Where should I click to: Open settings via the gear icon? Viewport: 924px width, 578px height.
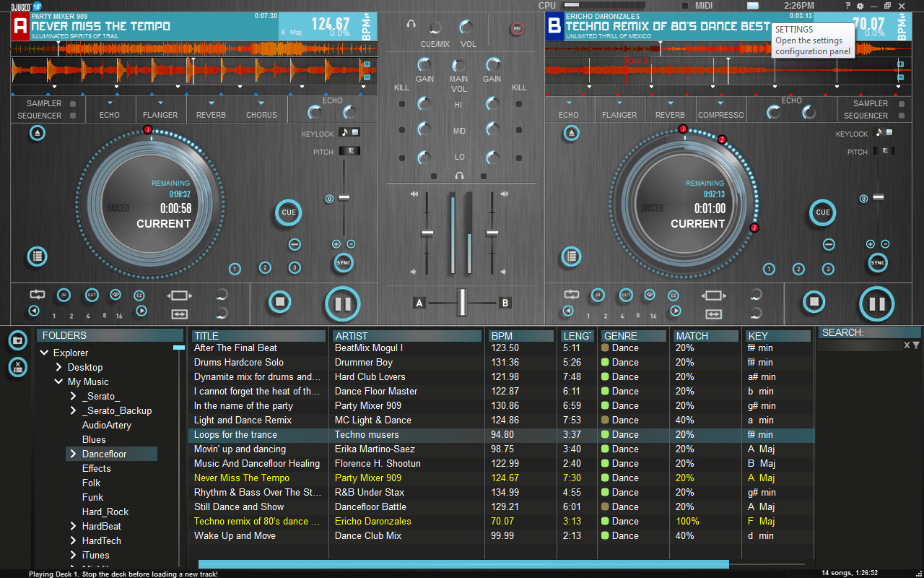[x=860, y=6]
